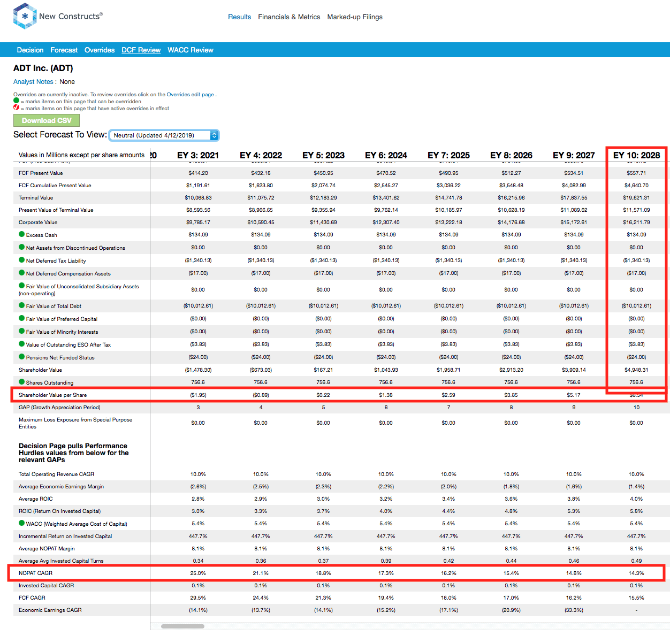Switch to Financials & Metrics
The height and width of the screenshot is (644, 670).
(289, 17)
